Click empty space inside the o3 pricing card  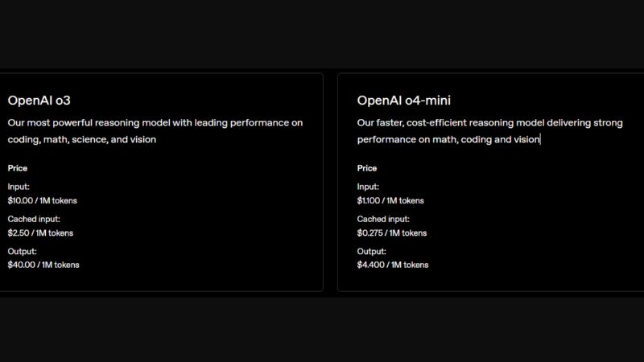click(x=225, y=217)
